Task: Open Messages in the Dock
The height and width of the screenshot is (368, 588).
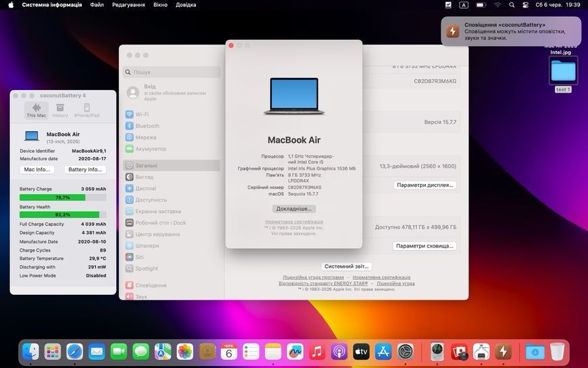Action: [x=141, y=352]
